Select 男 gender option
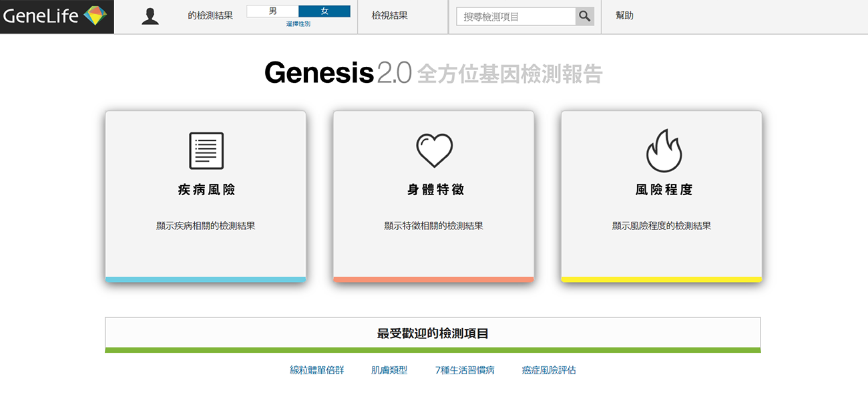 pos(272,11)
